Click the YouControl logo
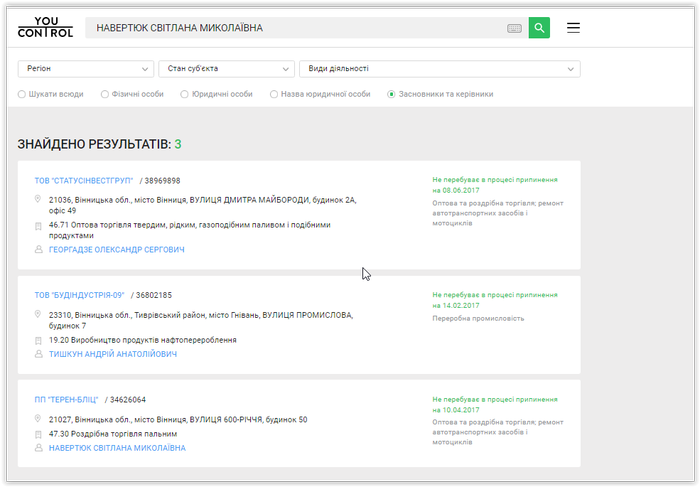Screen dimensions: 700x487 [x=45, y=27]
